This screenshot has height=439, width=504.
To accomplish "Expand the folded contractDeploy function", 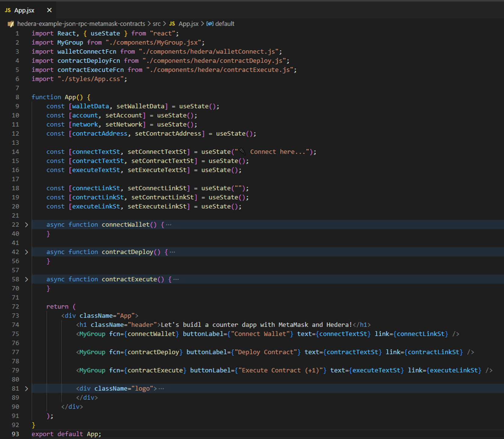I will tap(27, 252).
